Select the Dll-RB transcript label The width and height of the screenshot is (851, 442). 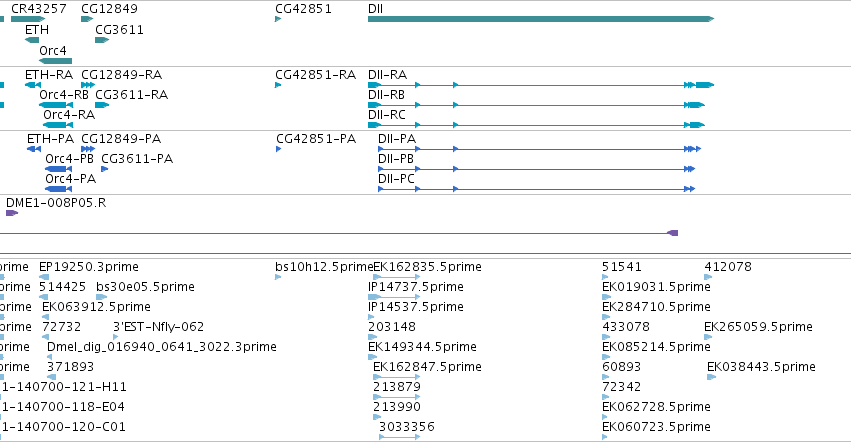pos(386,94)
